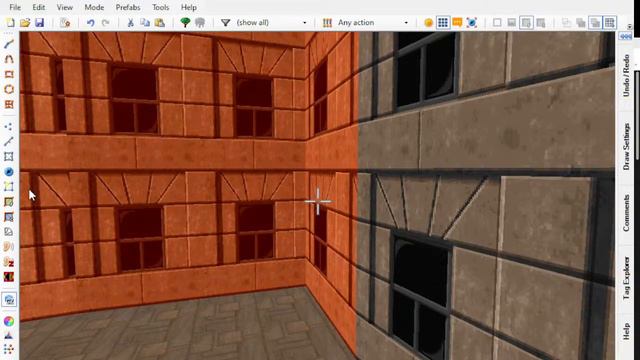Open the rainbow color wheel tool
Image resolution: width=640 pixels, height=360 pixels.
coord(9,322)
